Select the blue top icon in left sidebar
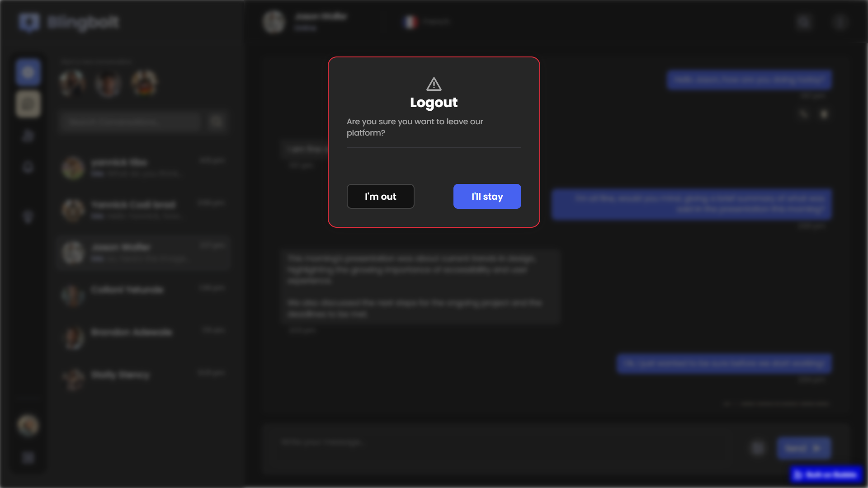This screenshot has height=488, width=868. point(28,72)
